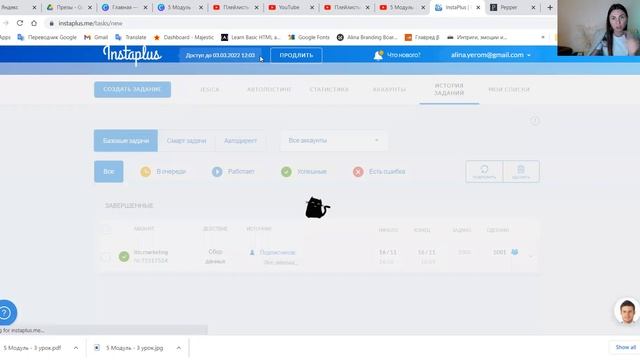
Task: Open the Автопостинг tab
Action: point(269,89)
